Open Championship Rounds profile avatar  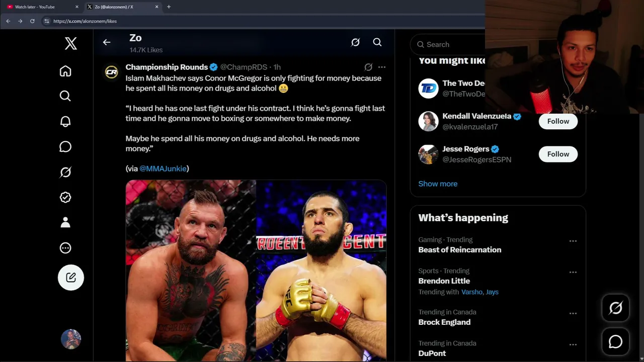click(112, 72)
